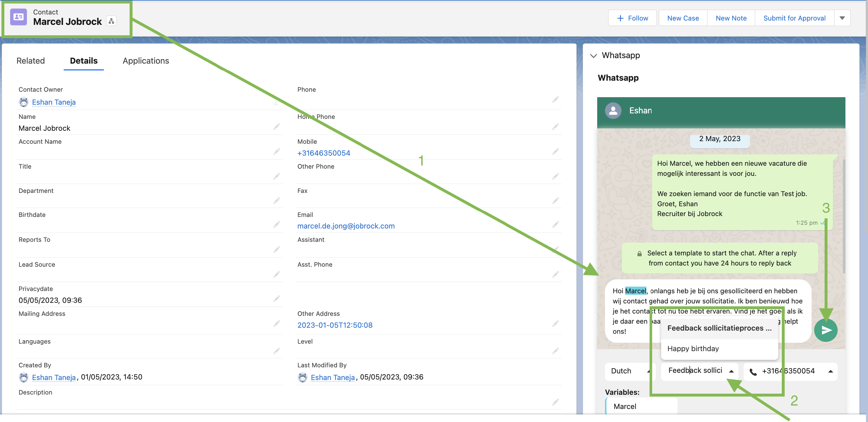868x422 pixels.
Task: Click the purple Contact record icon
Action: [x=19, y=17]
